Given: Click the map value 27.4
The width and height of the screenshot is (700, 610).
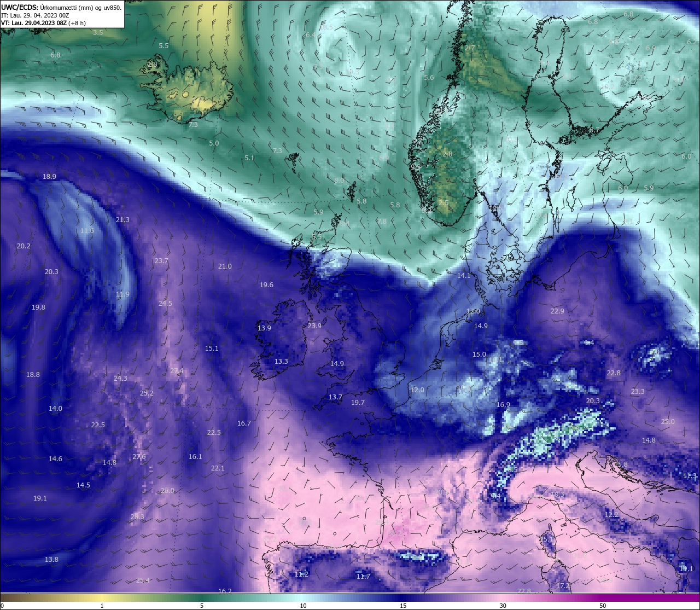Looking at the screenshot, I should [x=177, y=371].
